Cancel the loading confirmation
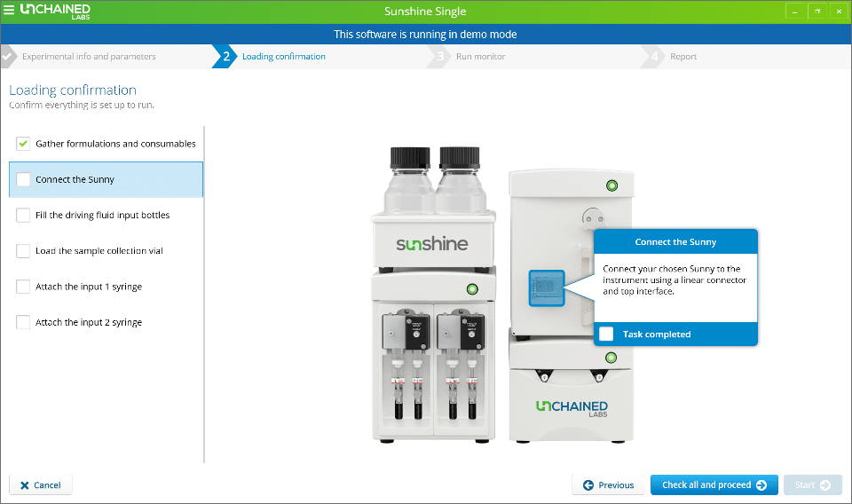The height and width of the screenshot is (504, 852). [41, 485]
